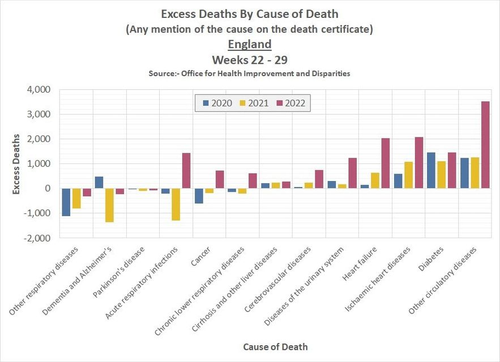Viewport: 500px width, 362px height.
Task: Select the 2022 Other circulatory diseases bar
Action: [x=485, y=145]
